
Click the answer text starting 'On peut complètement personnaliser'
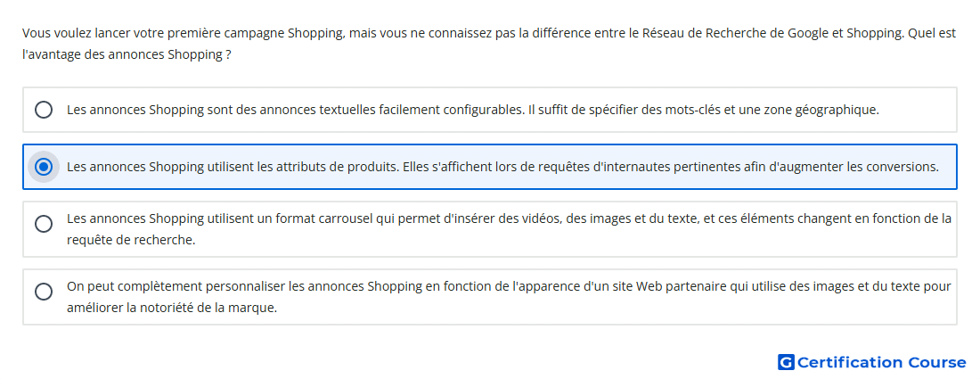coord(178,286)
